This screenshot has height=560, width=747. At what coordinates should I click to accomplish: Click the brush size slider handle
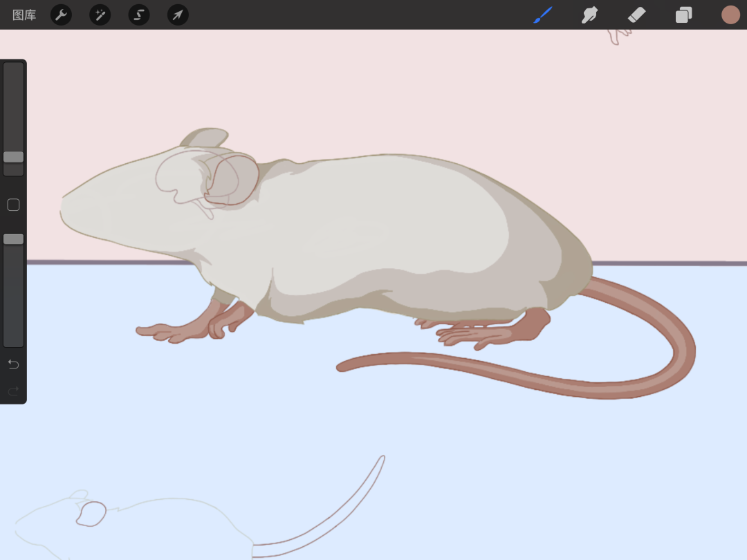[13, 157]
